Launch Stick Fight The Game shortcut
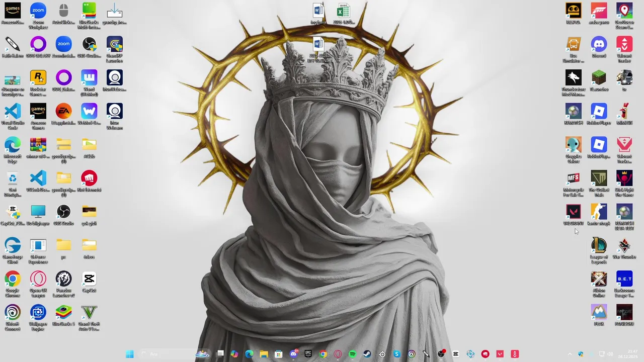644x362 pixels. [x=624, y=184]
